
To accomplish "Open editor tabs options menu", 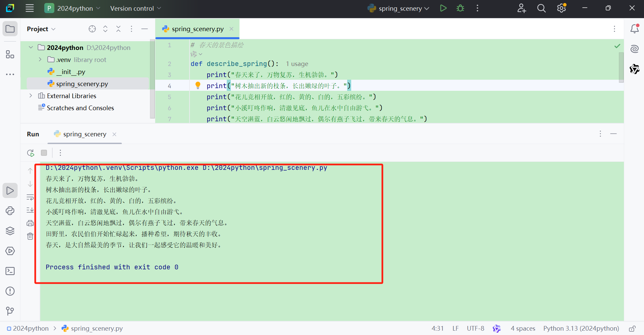I will [x=614, y=29].
